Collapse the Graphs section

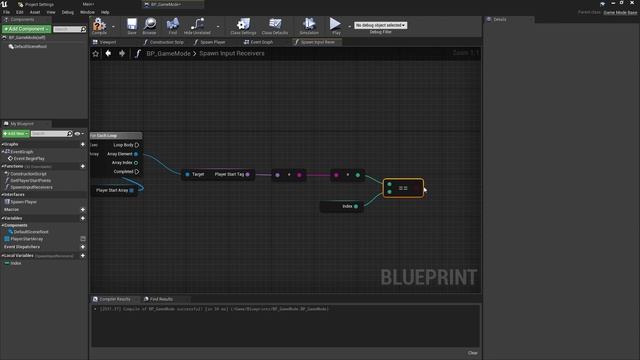(x=2, y=144)
